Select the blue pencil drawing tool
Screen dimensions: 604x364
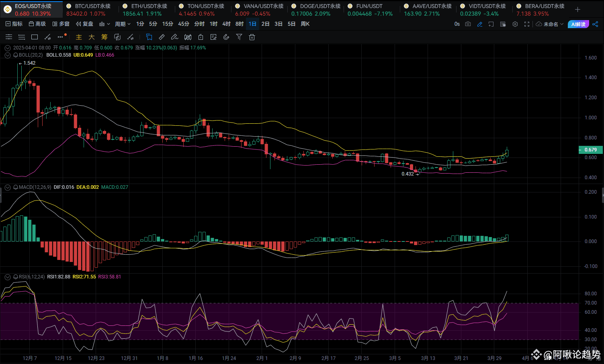click(x=479, y=24)
